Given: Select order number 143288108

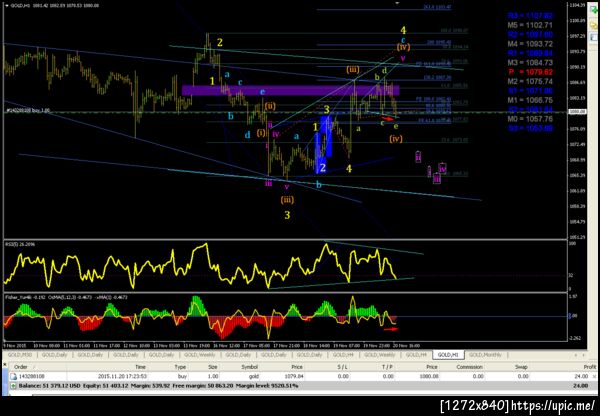Looking at the screenshot, I should 32,376.
